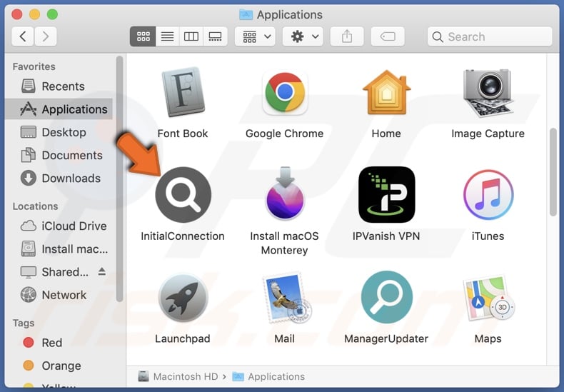The image size is (564, 392).
Task: Open the gear action menu
Action: coord(303,36)
